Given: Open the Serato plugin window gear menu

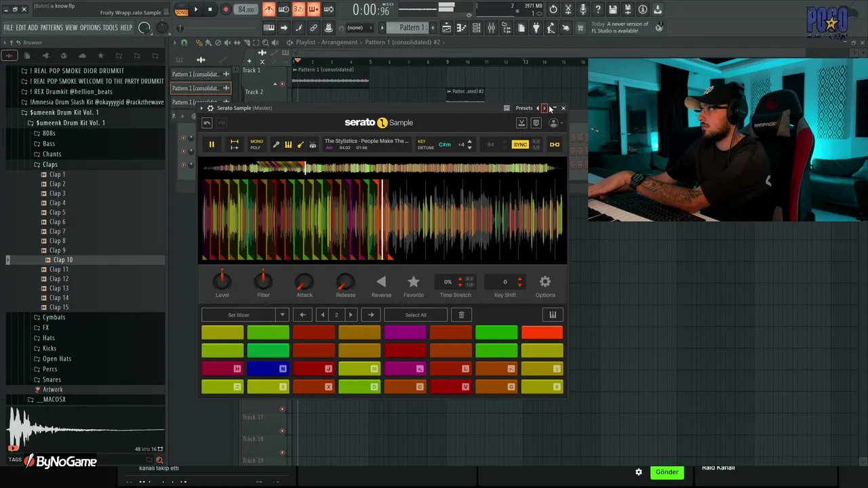Looking at the screenshot, I should [x=210, y=108].
